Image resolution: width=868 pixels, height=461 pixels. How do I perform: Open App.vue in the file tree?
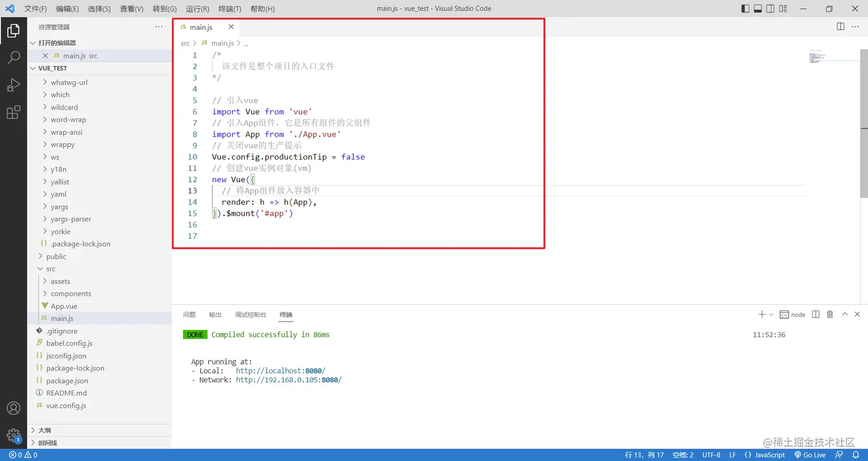pyautogui.click(x=100, y=306)
